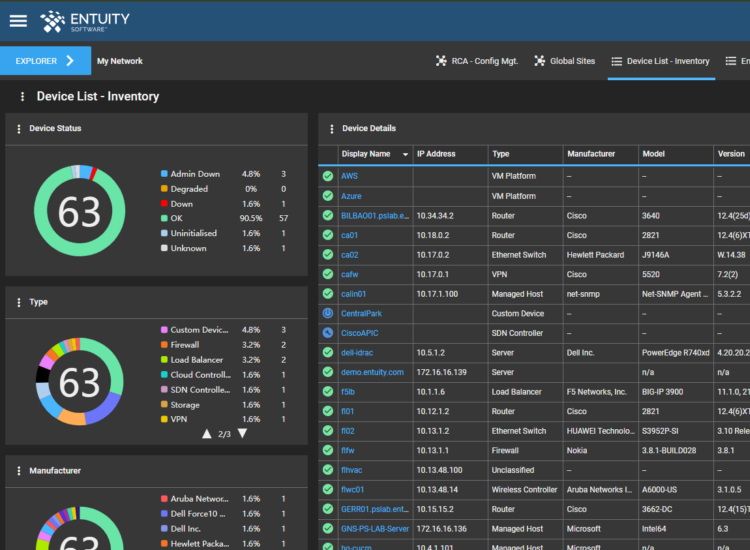The width and height of the screenshot is (750, 550).
Task: Expand the Explorer panel
Action: tap(45, 61)
